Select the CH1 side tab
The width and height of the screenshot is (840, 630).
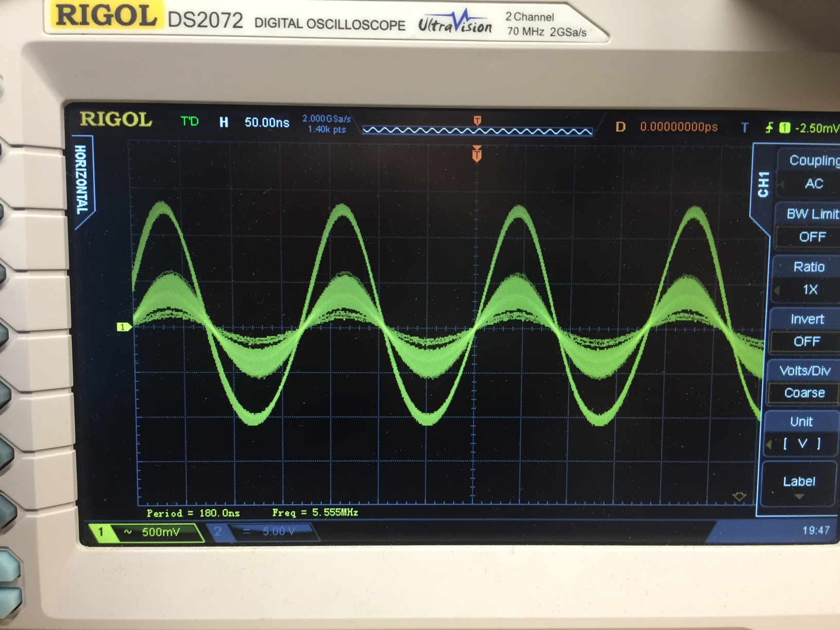[x=763, y=184]
